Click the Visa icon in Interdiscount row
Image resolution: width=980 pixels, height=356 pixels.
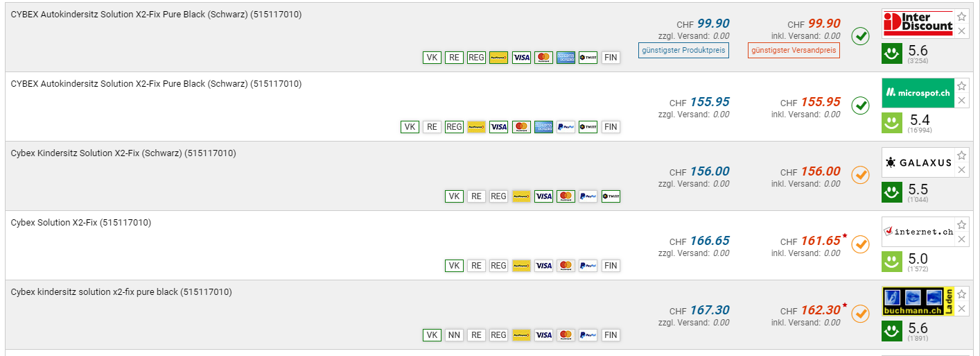click(521, 58)
